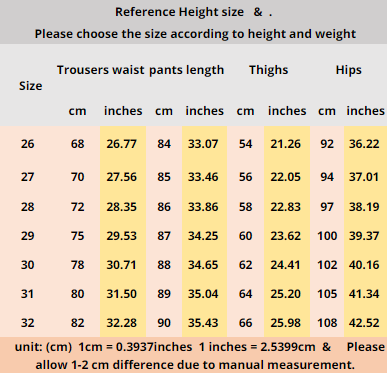Select the 42.52 inches hips value
Image resolution: width=387 pixels, height=373 pixels.
(364, 323)
